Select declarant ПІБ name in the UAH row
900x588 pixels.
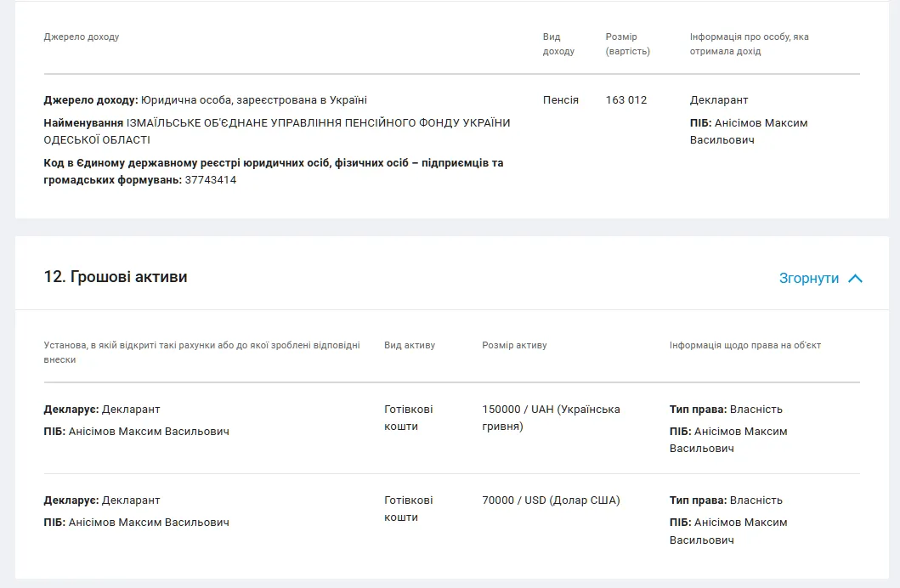149,432
